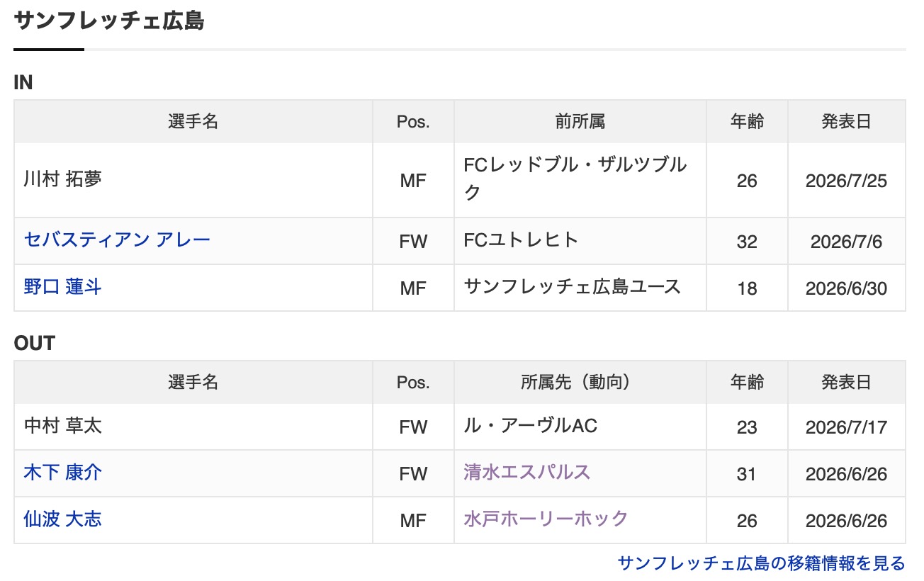Click the IN table 選手名 header
Viewport: 924px width, 581px height.
193,122
